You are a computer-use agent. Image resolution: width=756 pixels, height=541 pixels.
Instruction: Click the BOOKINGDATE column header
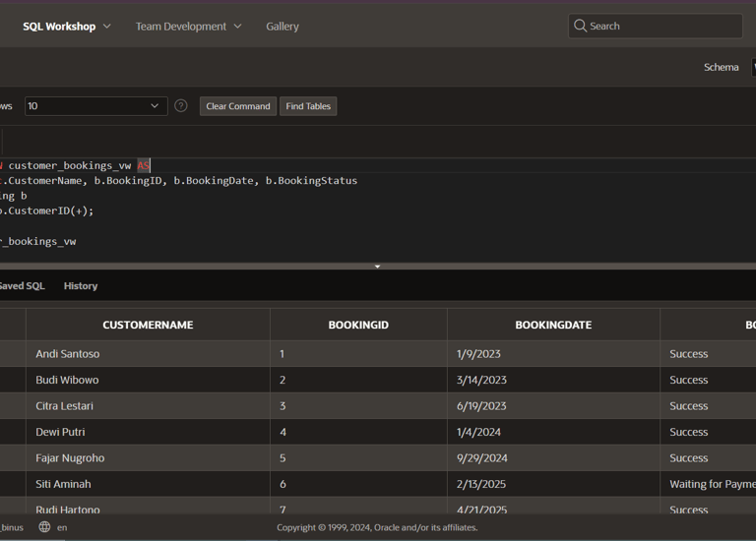(553, 326)
